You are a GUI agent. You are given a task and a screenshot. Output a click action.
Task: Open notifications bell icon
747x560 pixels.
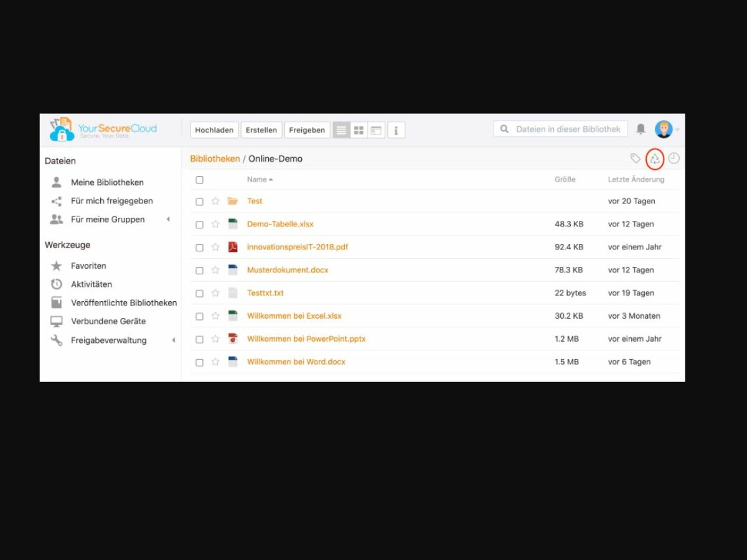[641, 129]
